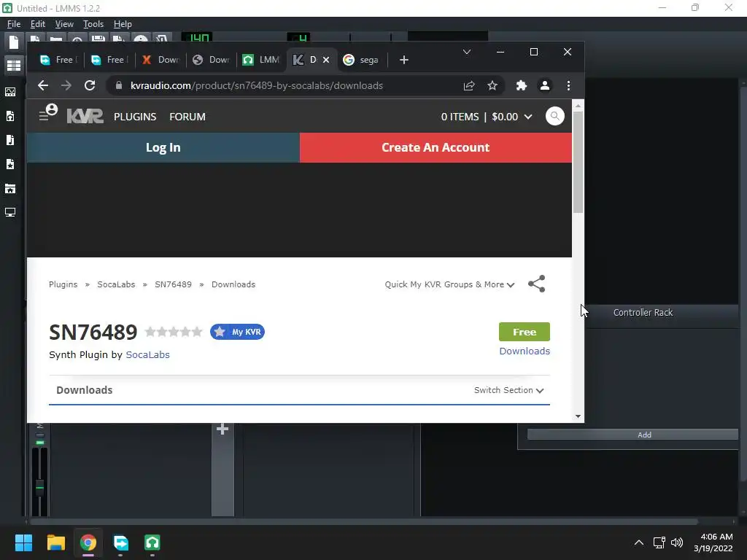Click Plugins breadcrumb

click(63, 284)
